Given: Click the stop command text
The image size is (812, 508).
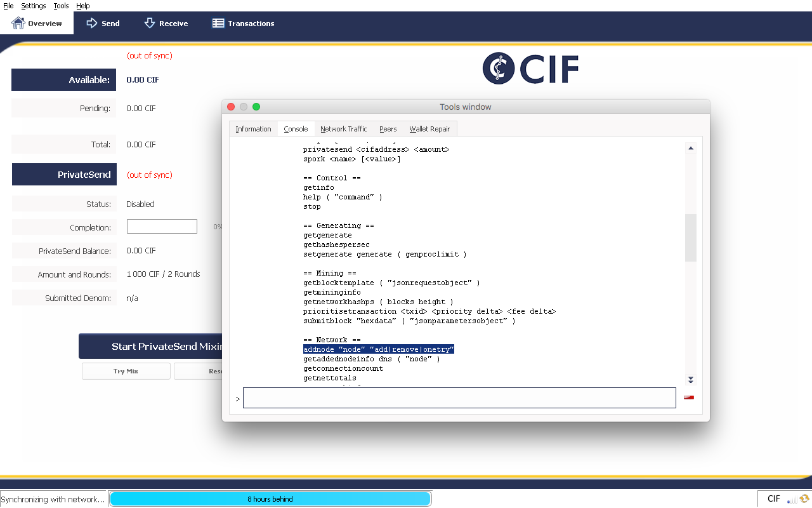Looking at the screenshot, I should [x=312, y=206].
